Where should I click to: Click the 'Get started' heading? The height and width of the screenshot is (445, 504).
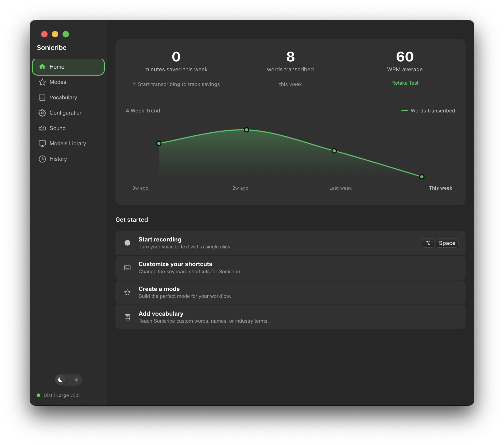click(132, 220)
